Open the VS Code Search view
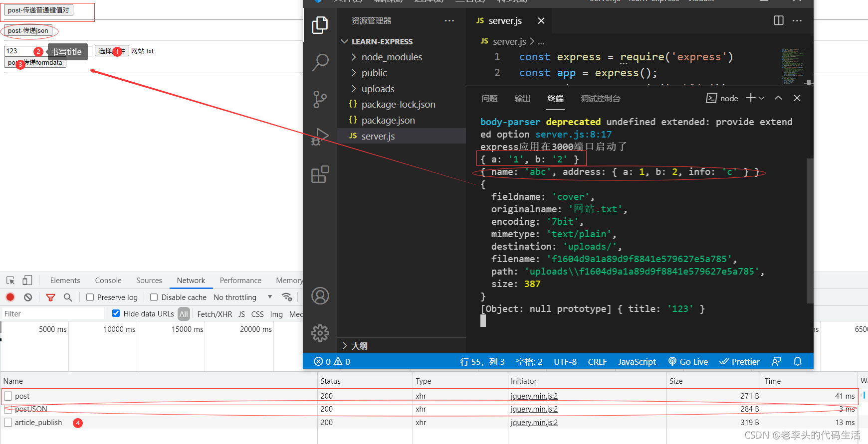868x444 pixels. pyautogui.click(x=320, y=62)
